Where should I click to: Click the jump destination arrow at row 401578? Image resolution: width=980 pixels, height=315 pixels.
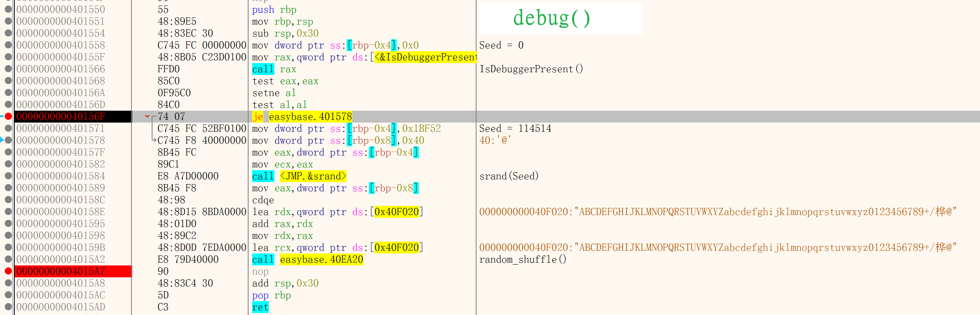click(154, 140)
